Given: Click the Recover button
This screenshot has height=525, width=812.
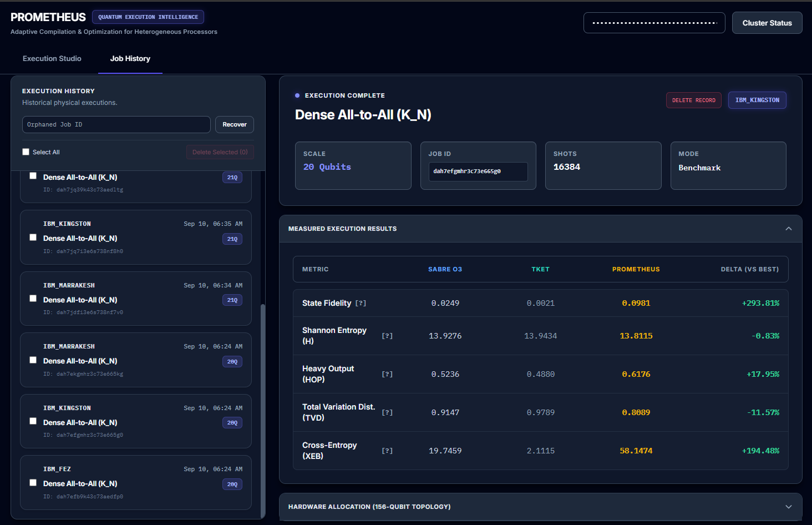Looking at the screenshot, I should 235,124.
